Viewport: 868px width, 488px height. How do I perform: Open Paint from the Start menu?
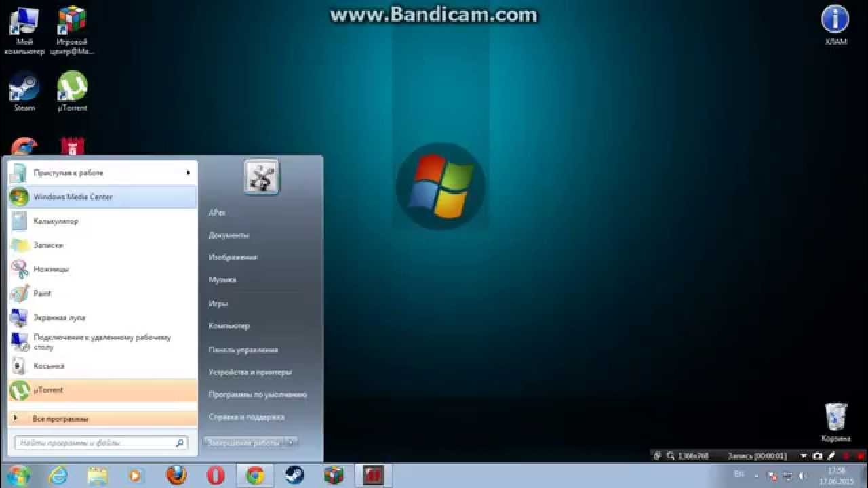[x=102, y=293]
